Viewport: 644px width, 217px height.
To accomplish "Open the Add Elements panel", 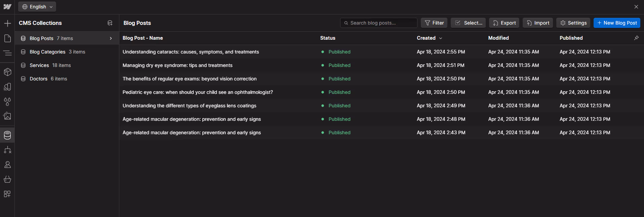I will point(7,23).
